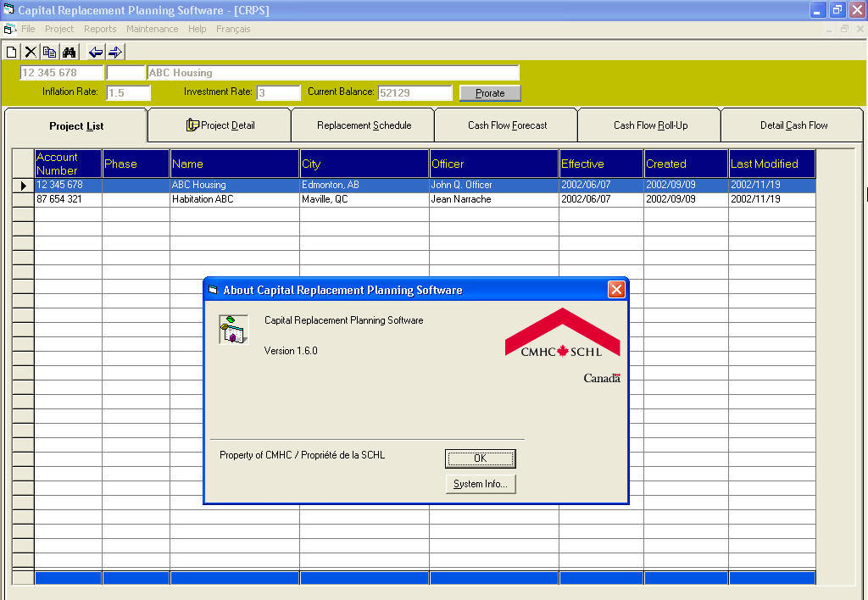Image resolution: width=868 pixels, height=600 pixels.
Task: Open the Cash Flow Roll-Up tab
Action: coord(650,125)
